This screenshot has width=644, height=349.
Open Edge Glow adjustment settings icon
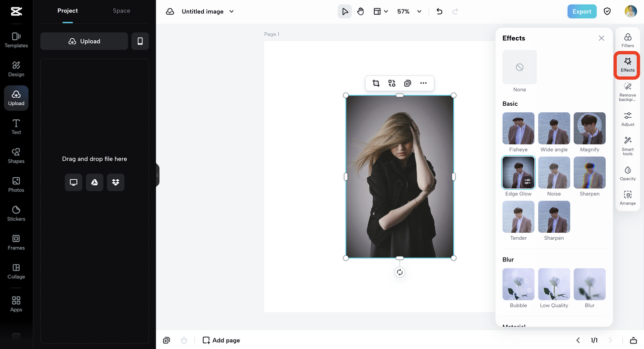527,182
